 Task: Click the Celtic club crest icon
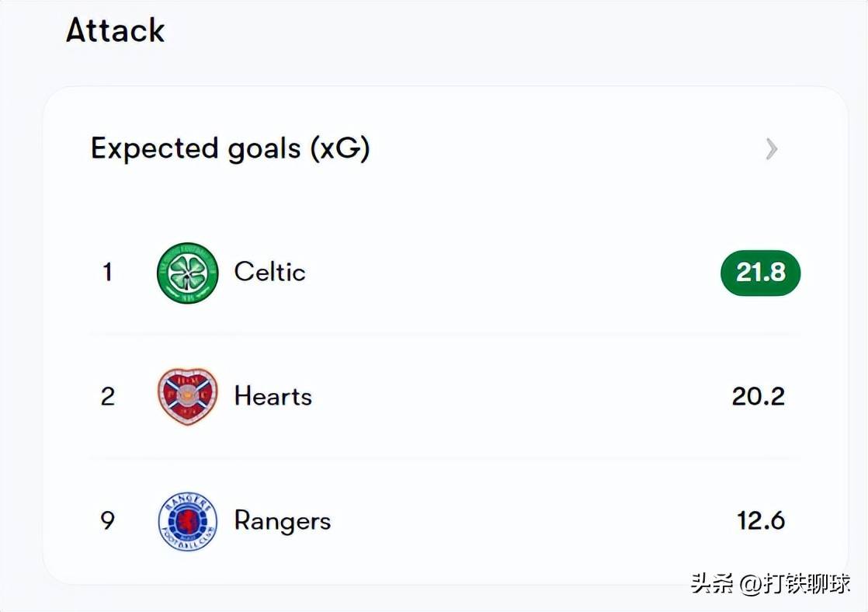coord(187,273)
